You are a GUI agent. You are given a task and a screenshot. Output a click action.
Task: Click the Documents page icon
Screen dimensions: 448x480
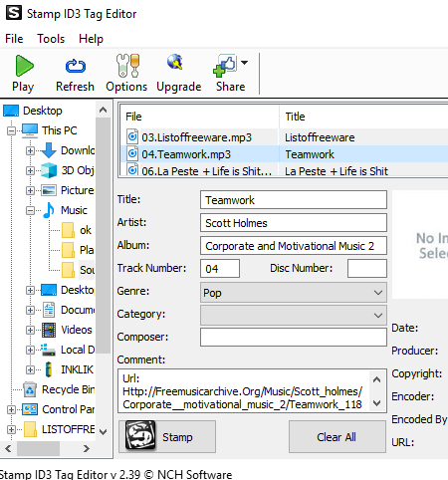(x=49, y=310)
